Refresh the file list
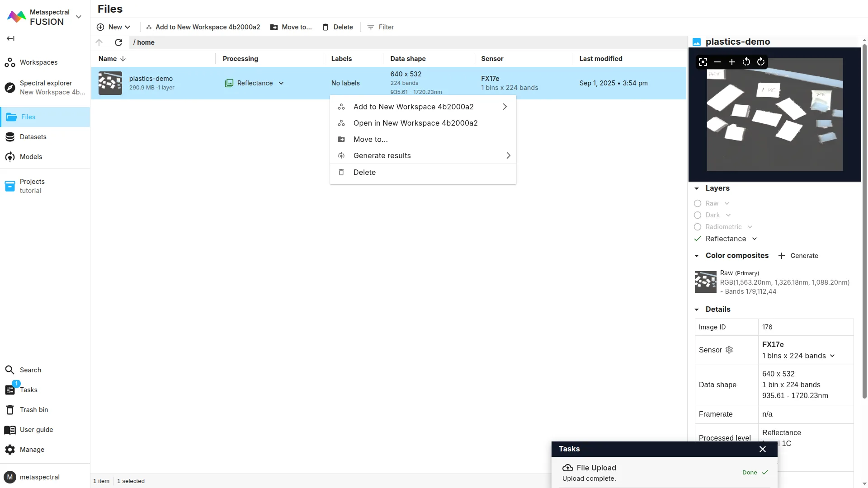The image size is (868, 488). point(118,42)
